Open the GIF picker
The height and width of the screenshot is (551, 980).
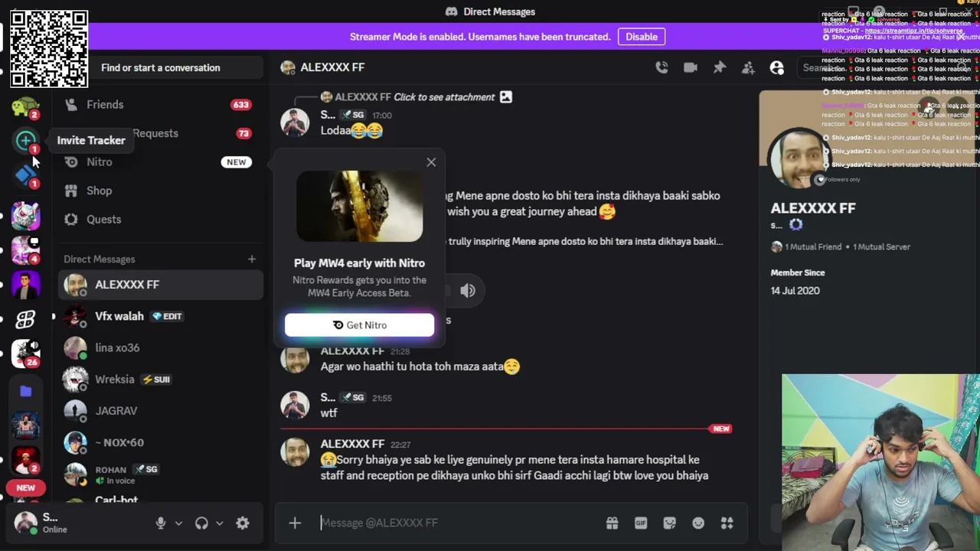[641, 523]
